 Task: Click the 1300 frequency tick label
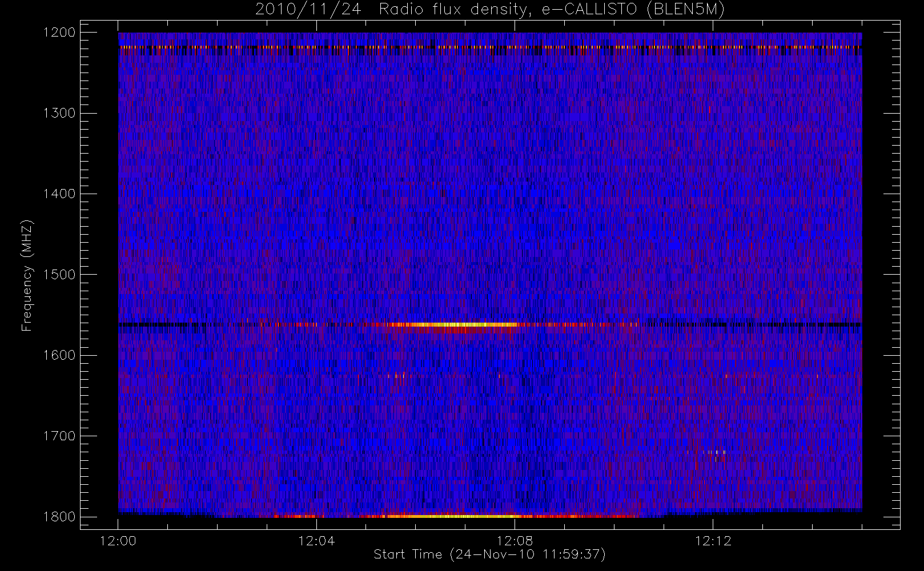click(59, 113)
